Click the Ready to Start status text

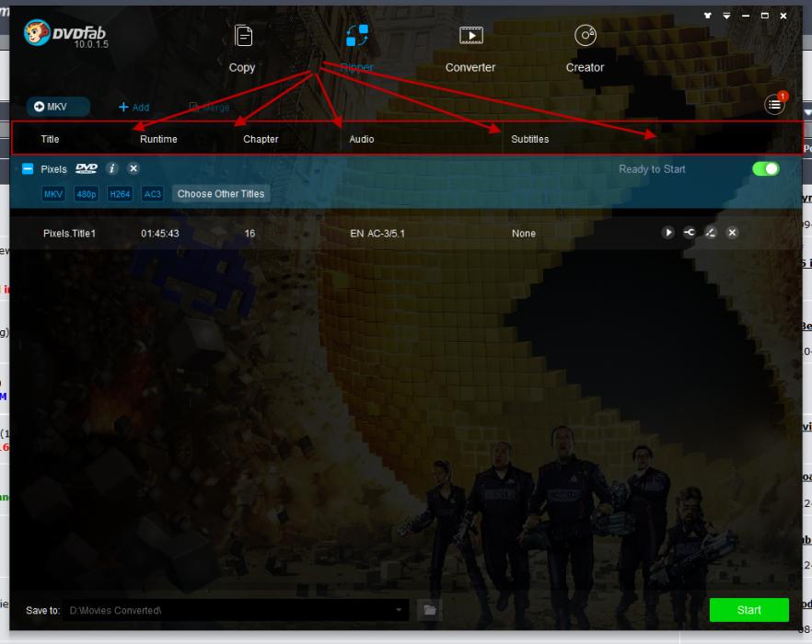[652, 169]
